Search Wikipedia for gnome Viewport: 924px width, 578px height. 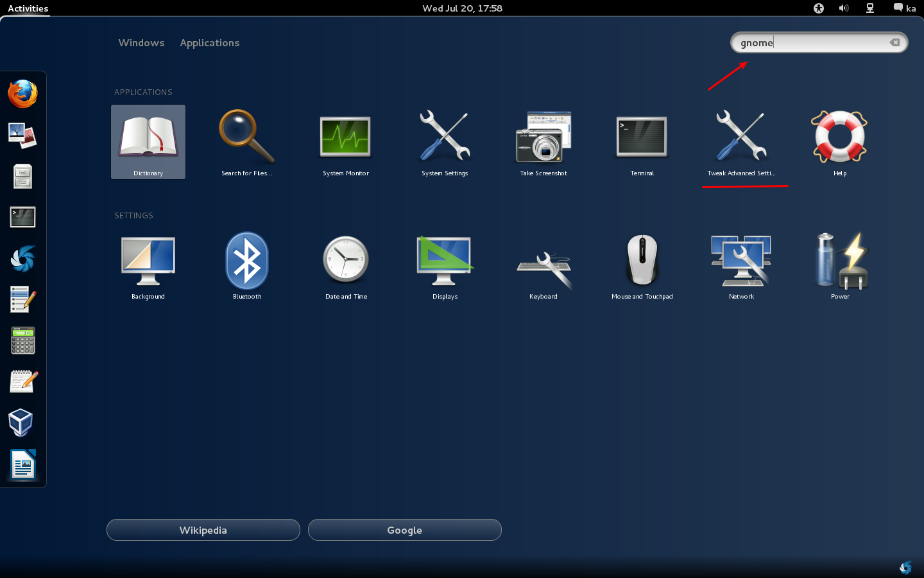203,530
